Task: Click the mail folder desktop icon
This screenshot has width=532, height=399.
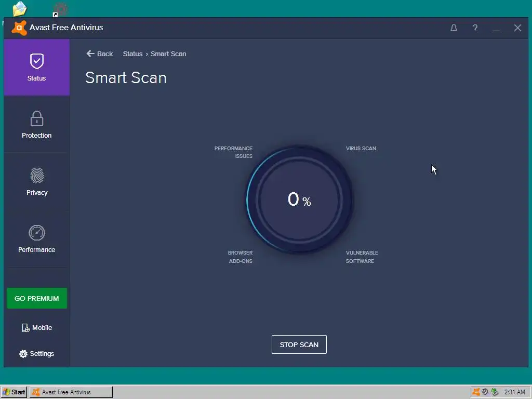Action: click(x=20, y=9)
